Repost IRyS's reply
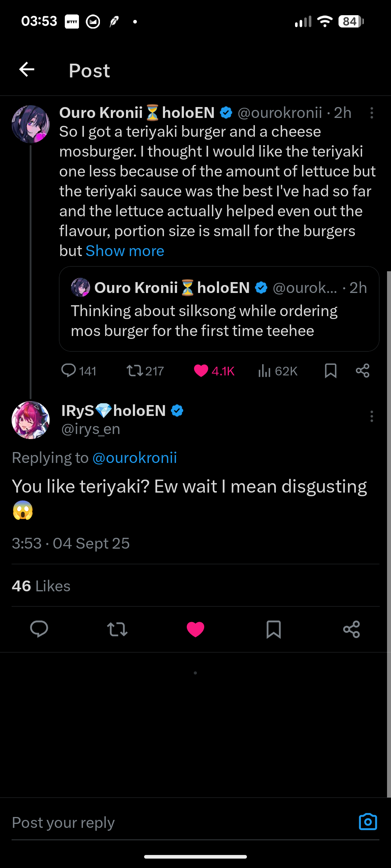 click(x=117, y=629)
